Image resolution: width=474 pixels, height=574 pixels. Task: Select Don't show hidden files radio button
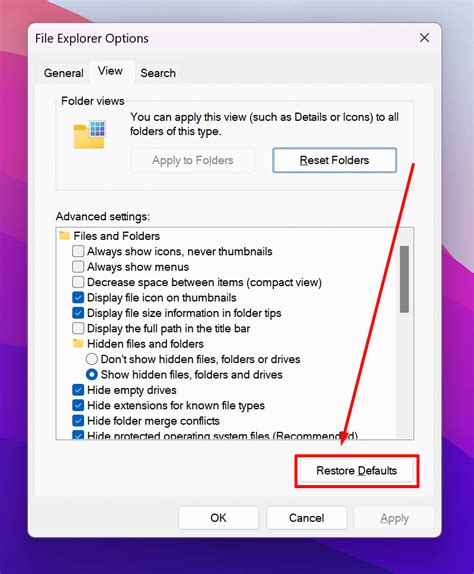tap(92, 359)
